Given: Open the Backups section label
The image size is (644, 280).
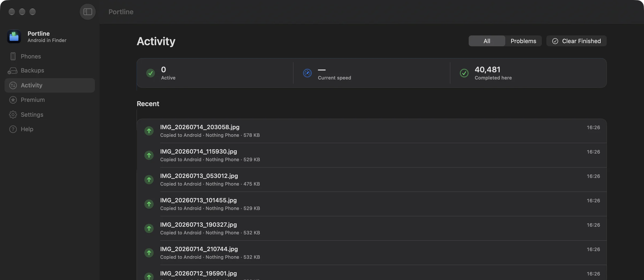Looking at the screenshot, I should pos(32,71).
